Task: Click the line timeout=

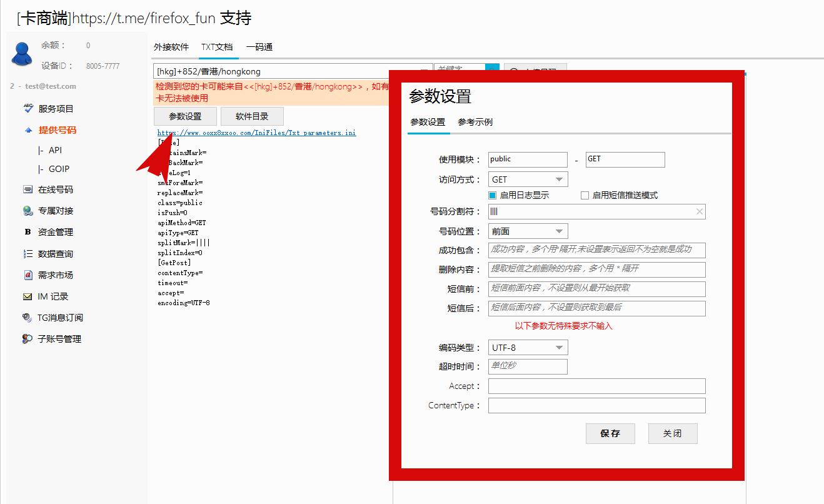Action: [173, 283]
